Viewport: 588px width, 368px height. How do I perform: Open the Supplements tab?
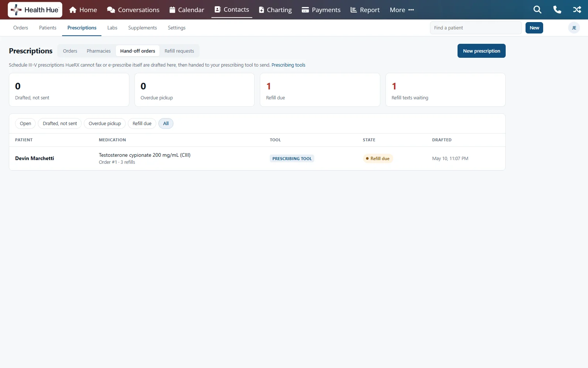pyautogui.click(x=143, y=28)
